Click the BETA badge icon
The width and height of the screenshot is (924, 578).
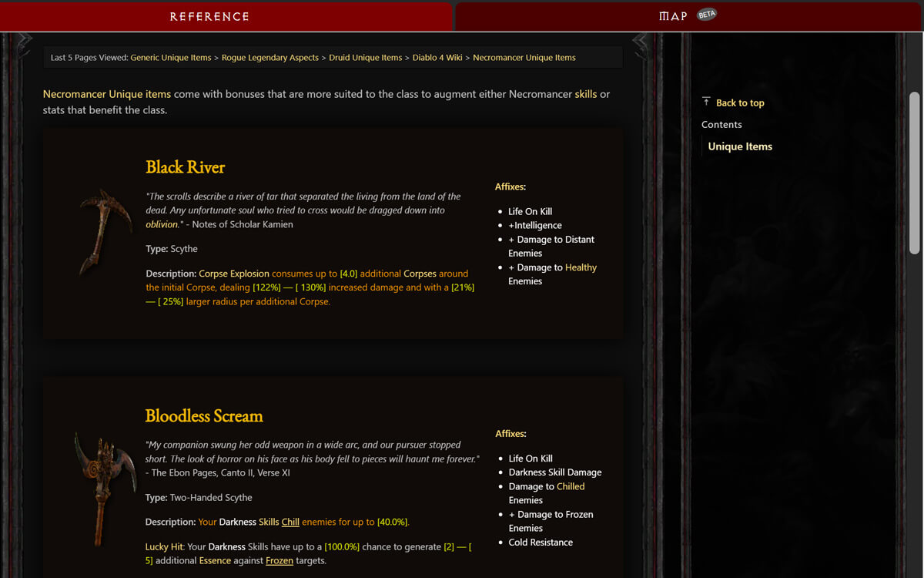point(706,15)
